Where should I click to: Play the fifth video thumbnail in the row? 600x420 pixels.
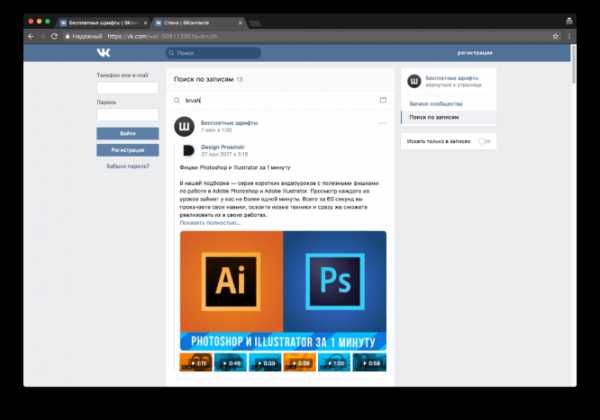(x=334, y=362)
